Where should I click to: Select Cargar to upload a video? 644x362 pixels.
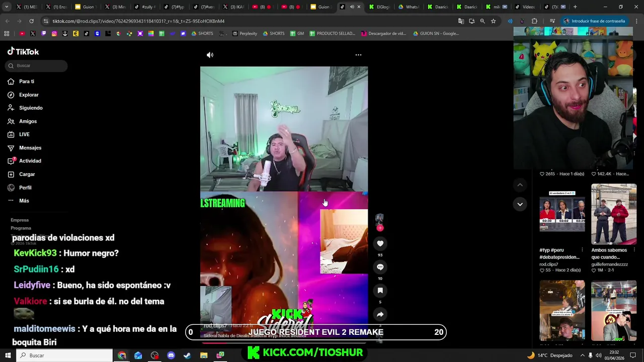[x=27, y=174]
